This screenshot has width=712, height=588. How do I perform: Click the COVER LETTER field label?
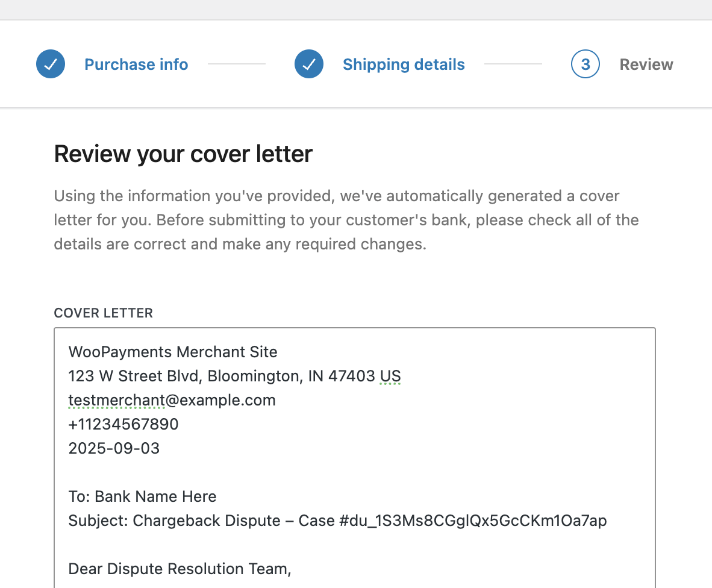click(x=104, y=313)
